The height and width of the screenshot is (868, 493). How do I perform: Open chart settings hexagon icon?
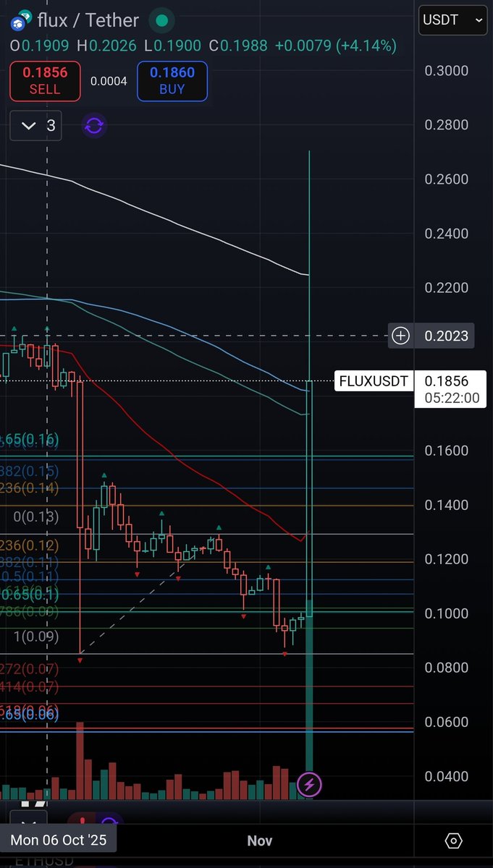pos(453,841)
